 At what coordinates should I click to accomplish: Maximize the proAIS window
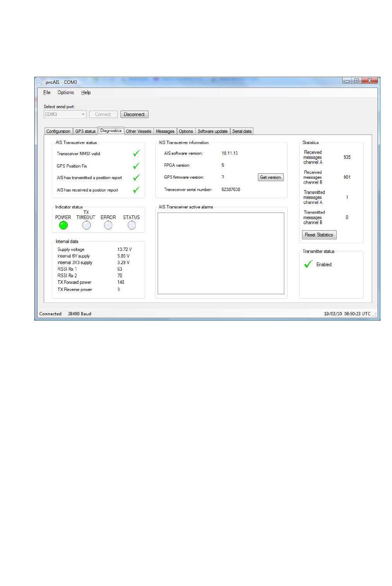tap(357, 81)
